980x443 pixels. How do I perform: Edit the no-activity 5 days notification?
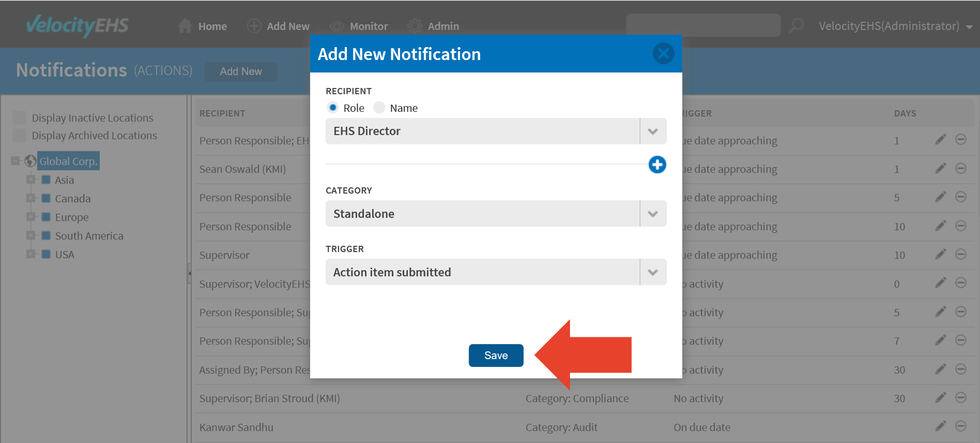(941, 312)
